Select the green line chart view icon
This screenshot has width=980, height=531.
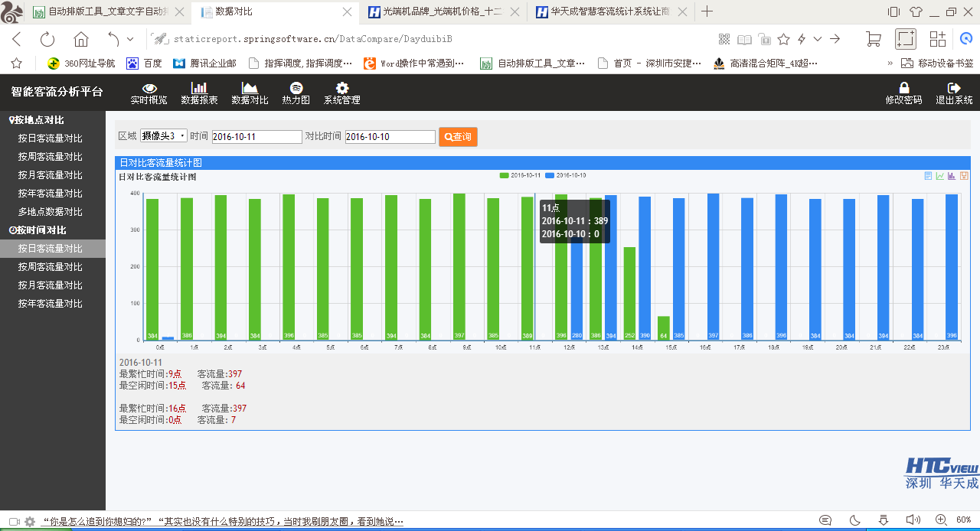coord(939,175)
